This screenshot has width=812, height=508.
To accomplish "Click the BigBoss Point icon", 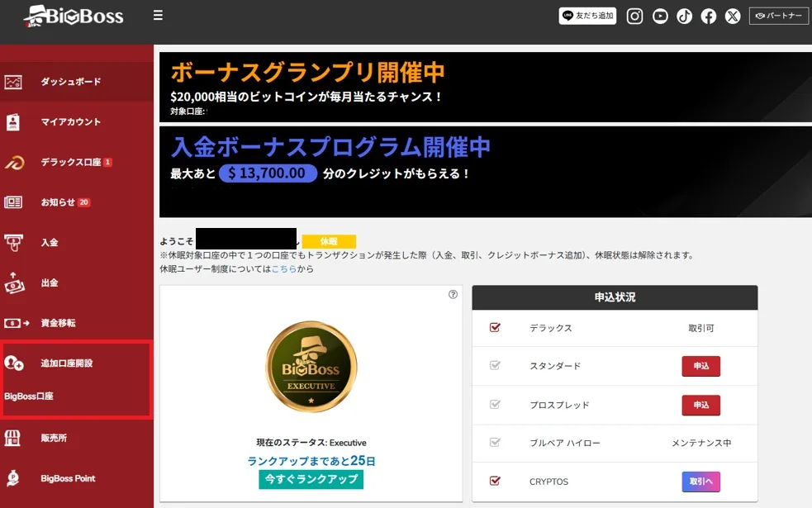I will tap(12, 478).
